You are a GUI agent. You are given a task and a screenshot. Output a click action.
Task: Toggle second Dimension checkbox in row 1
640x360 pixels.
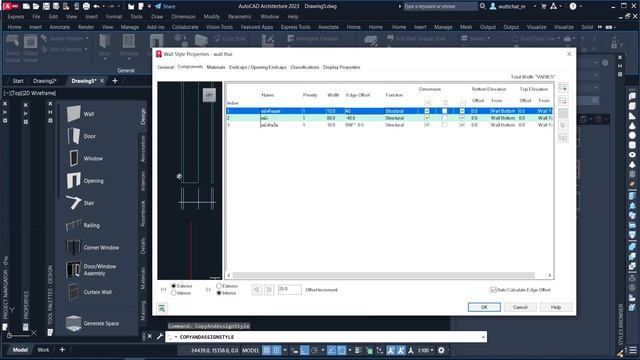click(x=444, y=111)
